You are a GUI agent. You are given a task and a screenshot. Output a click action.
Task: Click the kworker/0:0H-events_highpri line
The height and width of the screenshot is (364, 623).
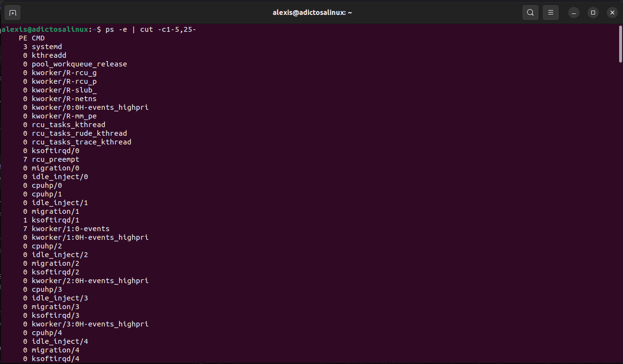click(86, 107)
